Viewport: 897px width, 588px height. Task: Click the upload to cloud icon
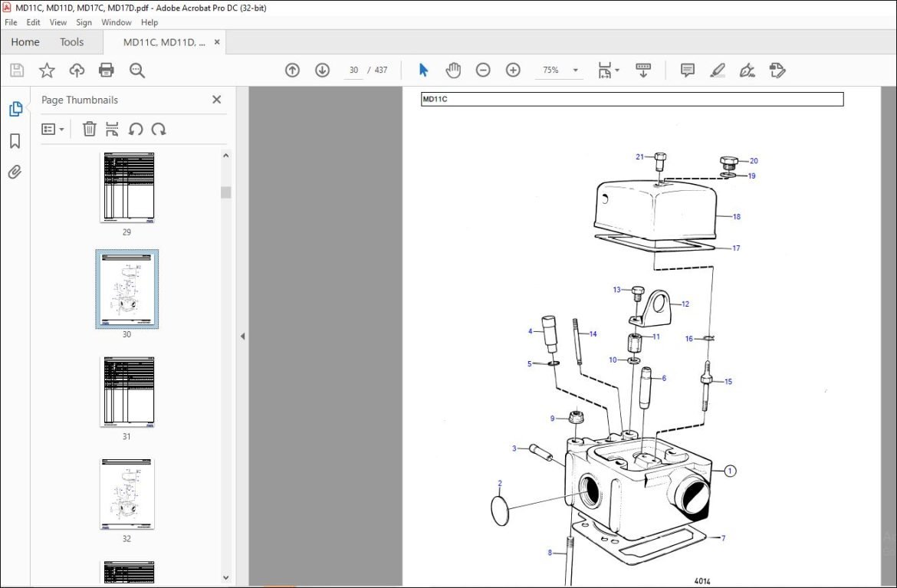[x=77, y=71]
